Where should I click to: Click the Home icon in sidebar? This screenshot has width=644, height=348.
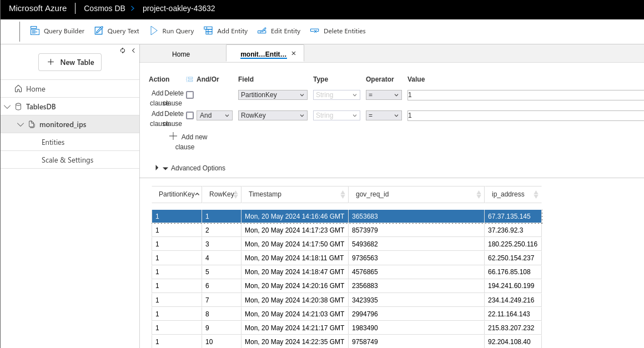coord(18,89)
